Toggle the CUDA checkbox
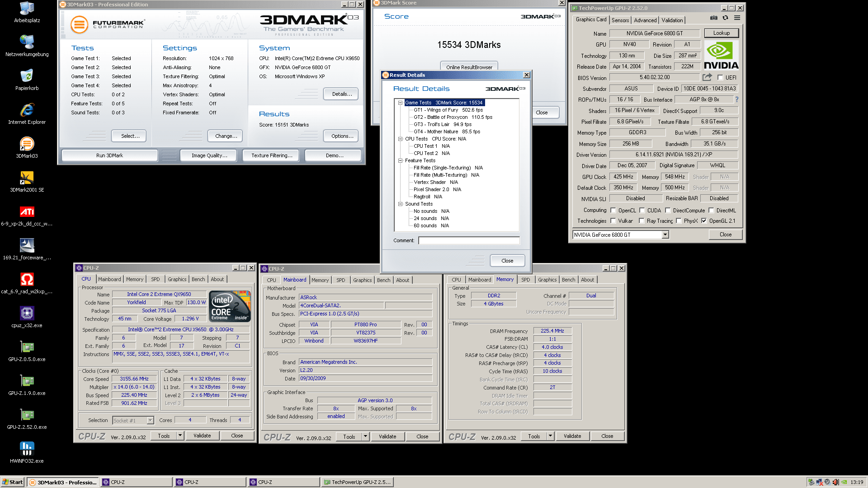Screen dimensions: 868x488 642,211
